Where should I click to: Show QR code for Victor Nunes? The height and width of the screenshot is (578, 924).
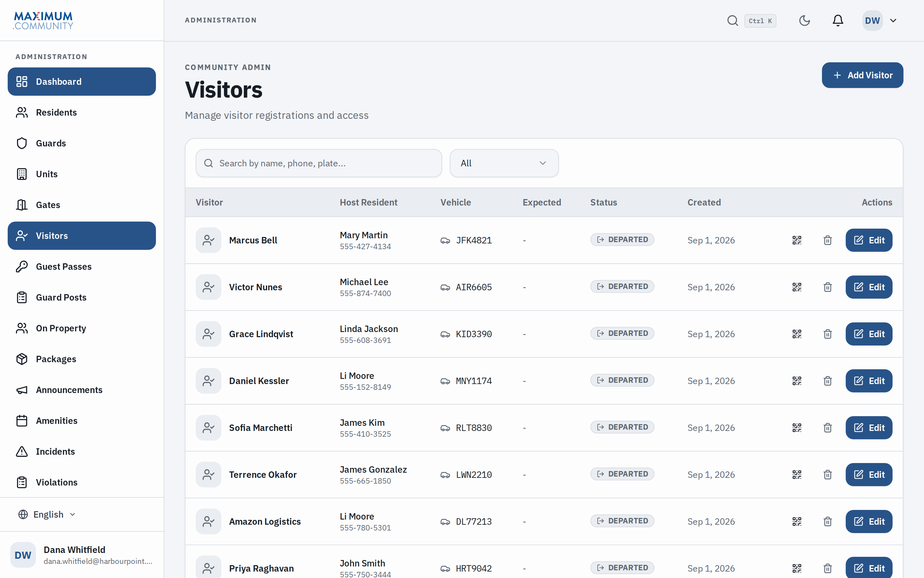pyautogui.click(x=797, y=287)
